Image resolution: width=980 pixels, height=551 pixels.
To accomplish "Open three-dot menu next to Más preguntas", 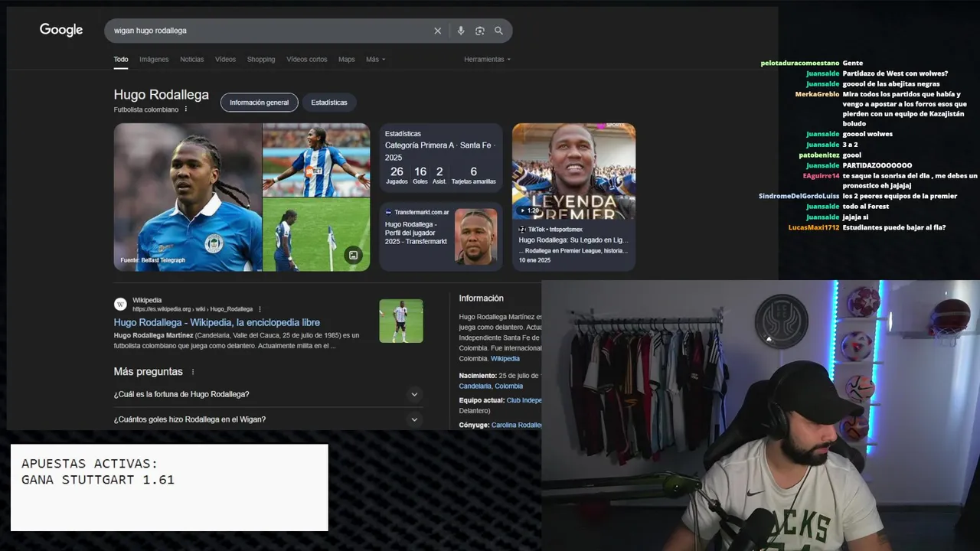I will point(193,372).
